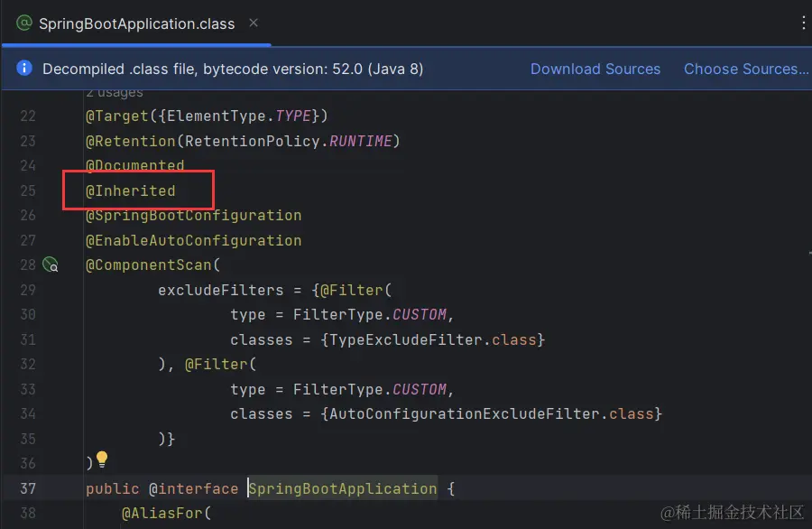Open the editor tabs more-options menu
The height and width of the screenshot is (529, 812).
(x=803, y=23)
